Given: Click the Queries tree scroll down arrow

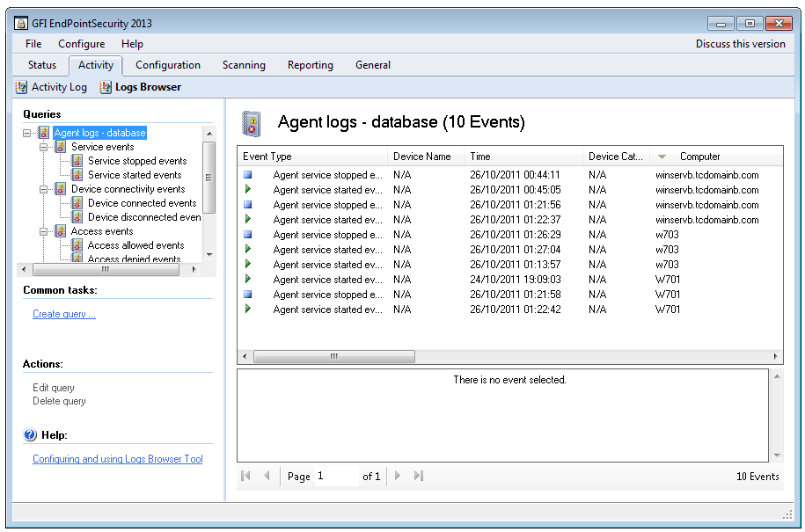Looking at the screenshot, I should (209, 255).
